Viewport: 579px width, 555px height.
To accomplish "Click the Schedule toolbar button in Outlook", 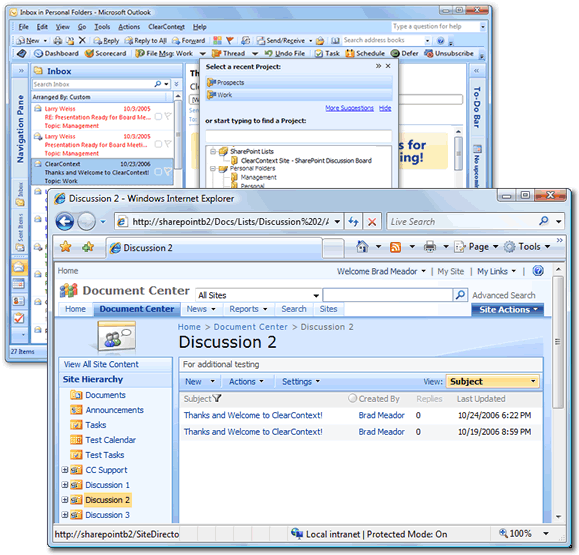I will [365, 54].
